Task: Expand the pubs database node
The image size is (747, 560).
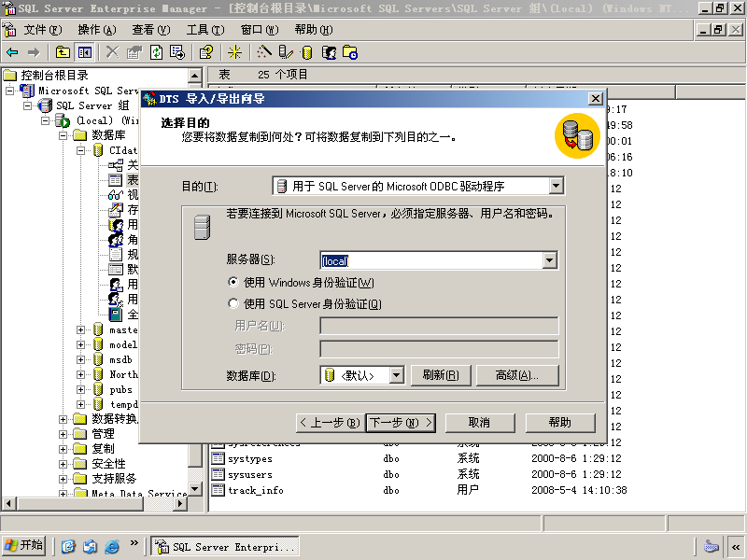Action: click(80, 389)
